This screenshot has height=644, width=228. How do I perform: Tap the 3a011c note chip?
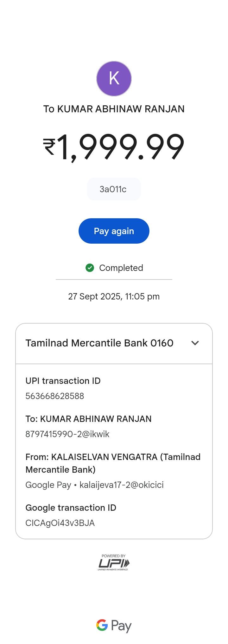(x=113, y=189)
